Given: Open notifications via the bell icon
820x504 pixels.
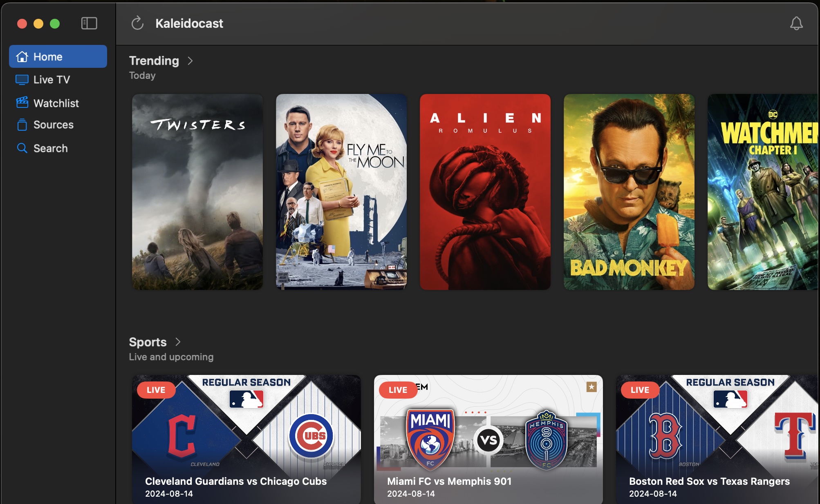Looking at the screenshot, I should tap(796, 23).
